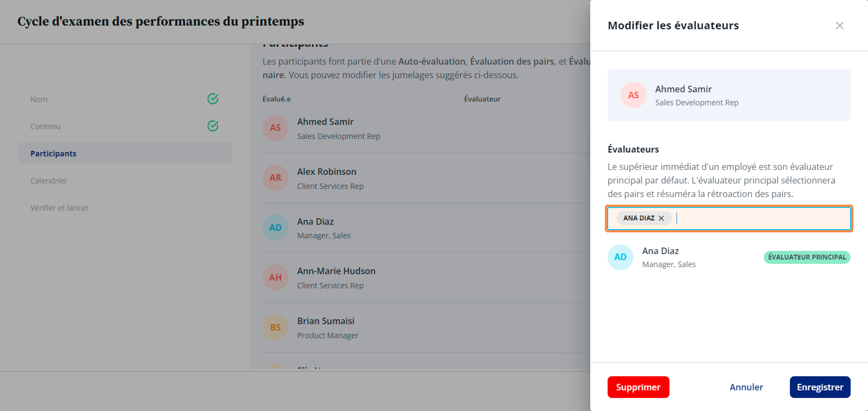The image size is (868, 411).
Task: Click Brian Sumaisi's BS avatar
Action: click(x=275, y=327)
